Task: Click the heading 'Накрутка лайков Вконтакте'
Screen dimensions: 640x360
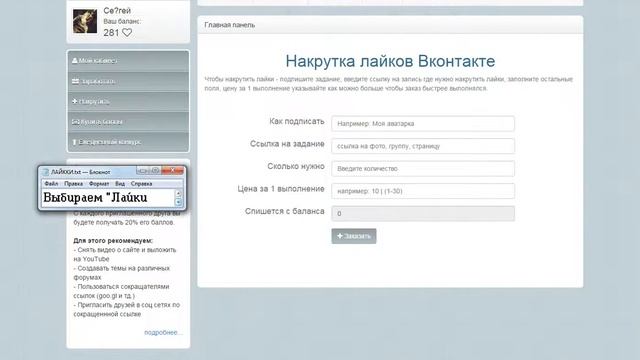Action: pyautogui.click(x=390, y=61)
